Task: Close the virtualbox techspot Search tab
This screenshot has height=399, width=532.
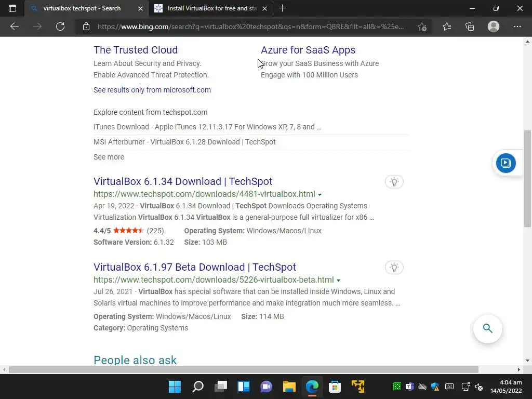Action: [x=140, y=8]
